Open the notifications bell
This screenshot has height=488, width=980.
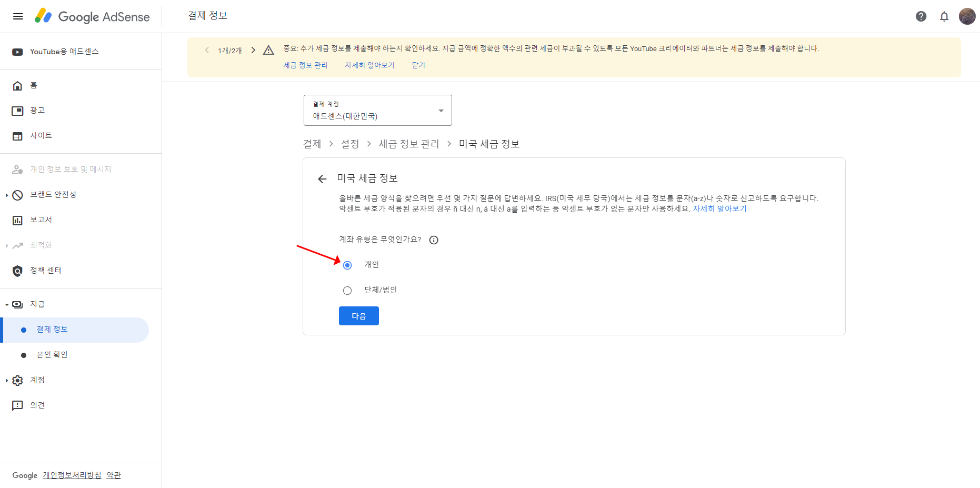pos(944,16)
